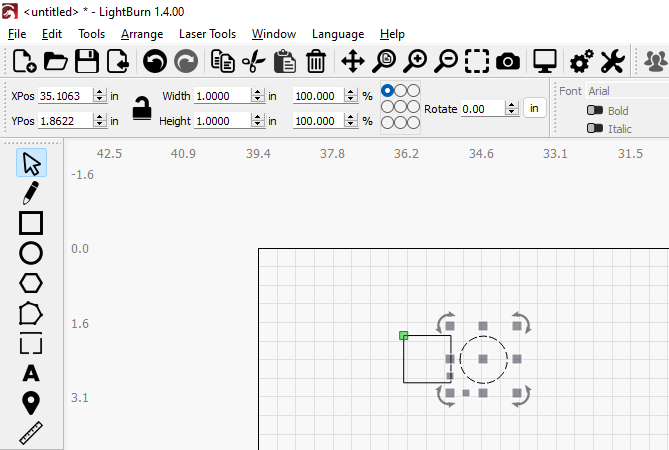Select the top-center anchor radio button
This screenshot has height=450, width=669.
tap(400, 90)
